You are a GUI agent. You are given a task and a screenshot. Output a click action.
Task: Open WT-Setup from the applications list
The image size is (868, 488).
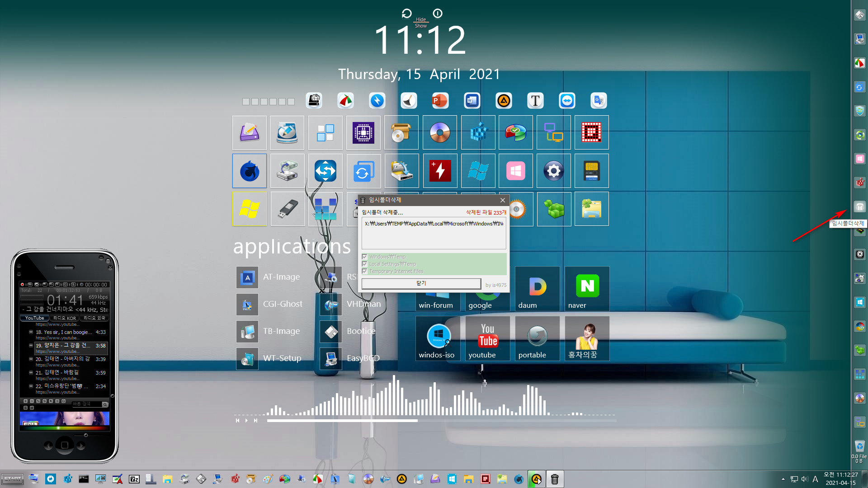pyautogui.click(x=269, y=358)
